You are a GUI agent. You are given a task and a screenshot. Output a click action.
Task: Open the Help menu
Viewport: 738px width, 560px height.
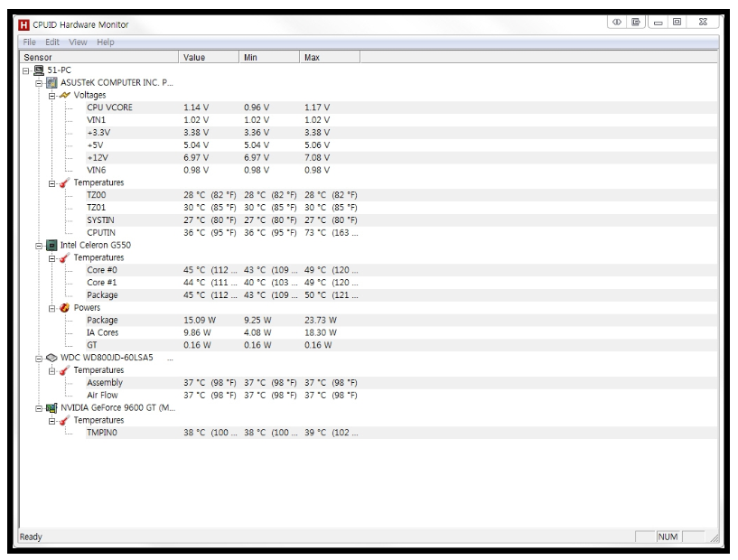click(x=106, y=42)
